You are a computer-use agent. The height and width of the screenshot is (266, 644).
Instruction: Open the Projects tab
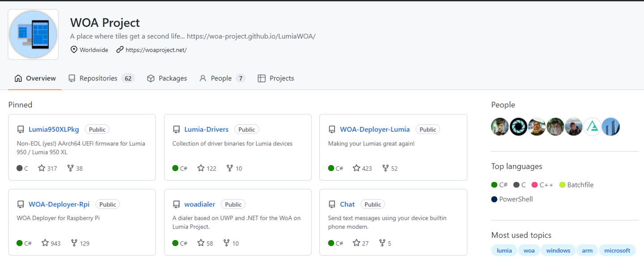point(276,78)
